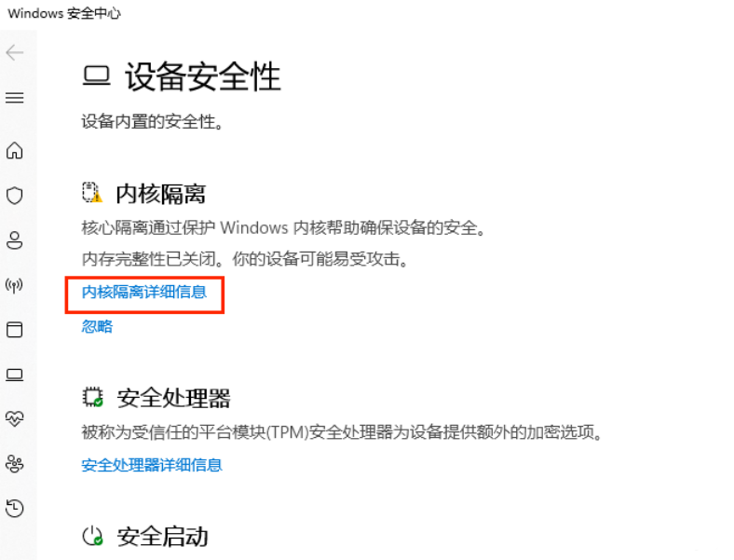Open the hamburger navigation menu
Screen dimensions: 734x560
15,98
